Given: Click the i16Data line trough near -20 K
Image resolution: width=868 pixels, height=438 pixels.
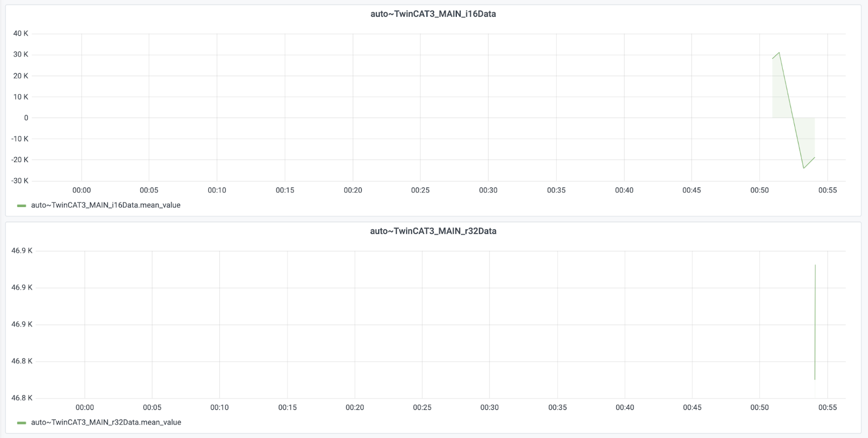Looking at the screenshot, I should pyautogui.click(x=804, y=168).
